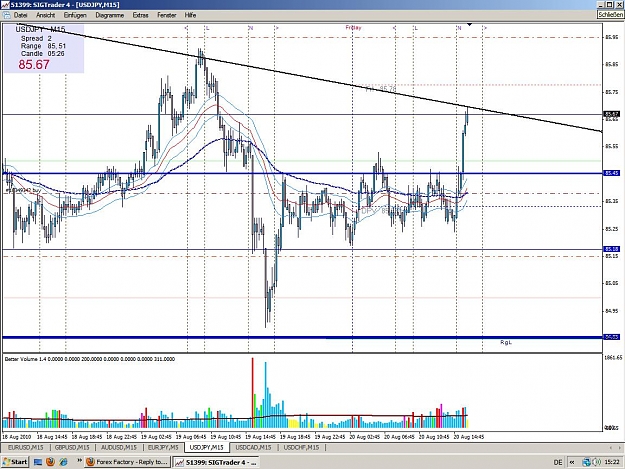Click the 20 Aug 14:45 time label
The image size is (625, 469).
(469, 437)
